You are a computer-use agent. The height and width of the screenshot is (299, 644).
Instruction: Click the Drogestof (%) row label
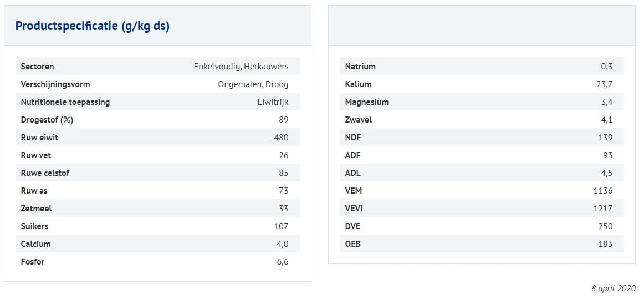47,120
